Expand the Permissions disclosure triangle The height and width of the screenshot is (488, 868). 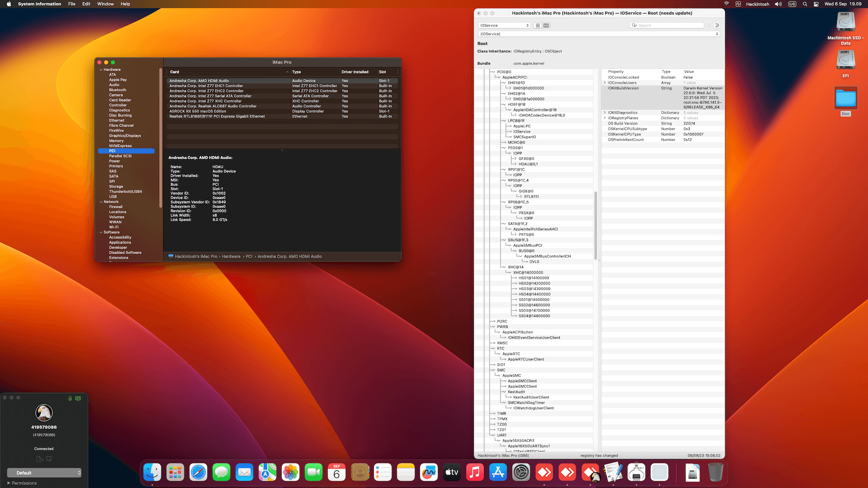pyautogui.click(x=9, y=483)
